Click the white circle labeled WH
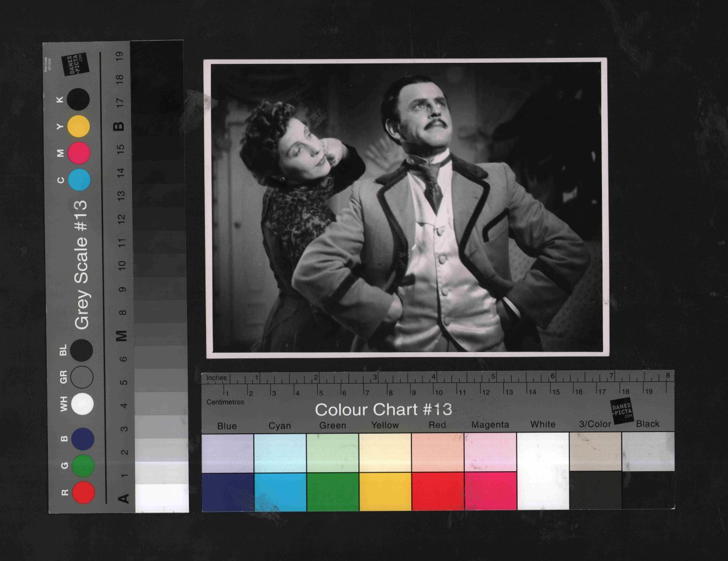Viewport: 728px width, 561px height. point(83,404)
